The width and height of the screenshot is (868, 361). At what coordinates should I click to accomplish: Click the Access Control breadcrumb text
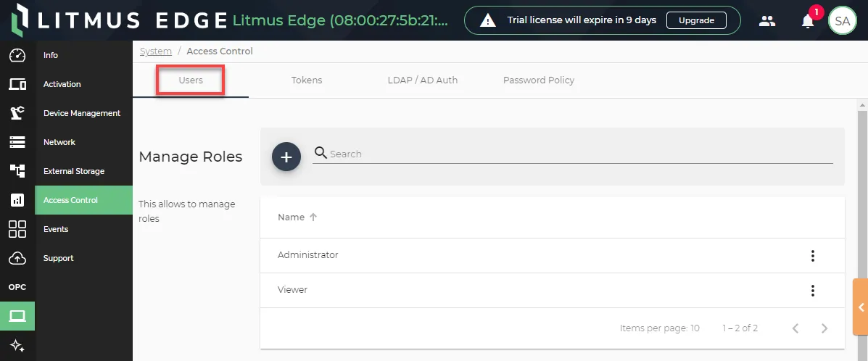(220, 51)
